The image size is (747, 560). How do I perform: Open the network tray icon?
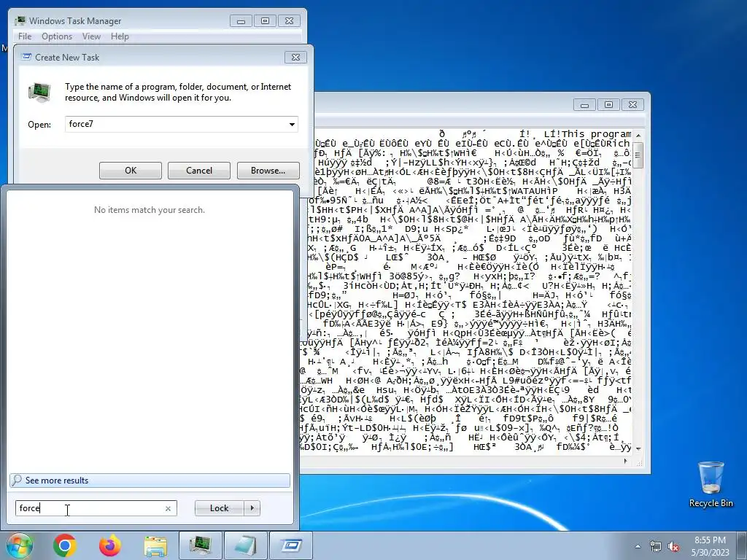click(656, 546)
